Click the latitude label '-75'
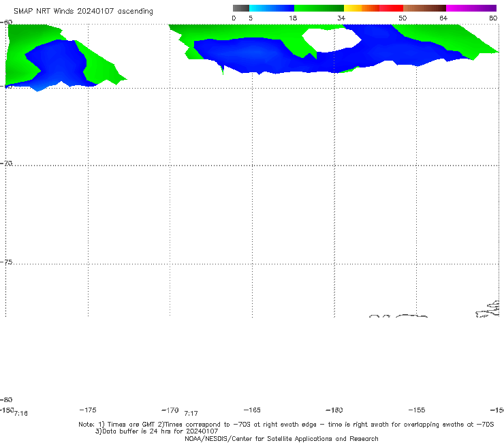Screen dimensions: 504x443 tap(6, 262)
